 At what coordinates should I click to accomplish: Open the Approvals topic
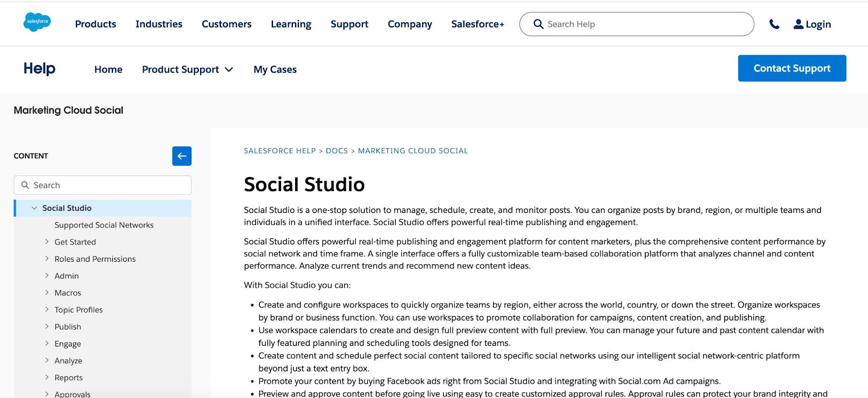(72, 394)
